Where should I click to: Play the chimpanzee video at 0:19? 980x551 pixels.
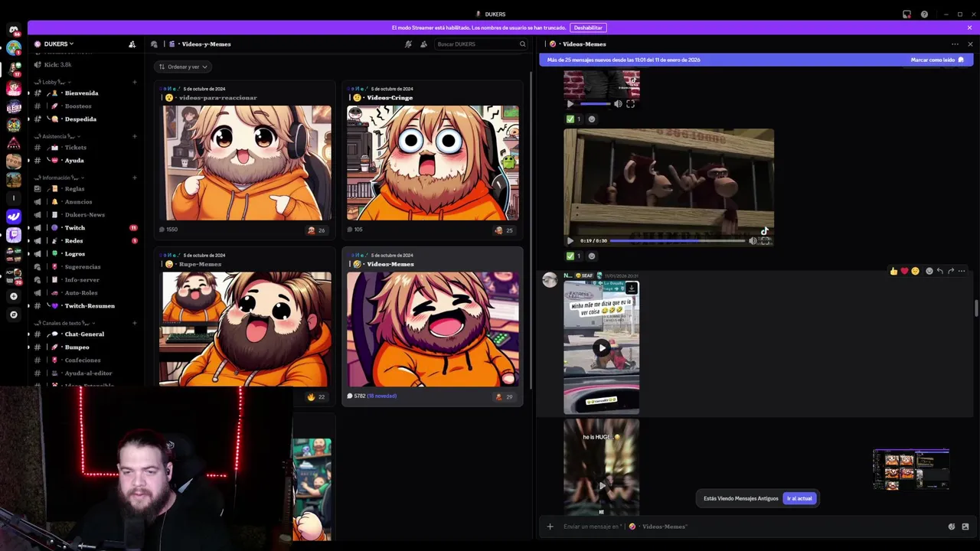(570, 240)
